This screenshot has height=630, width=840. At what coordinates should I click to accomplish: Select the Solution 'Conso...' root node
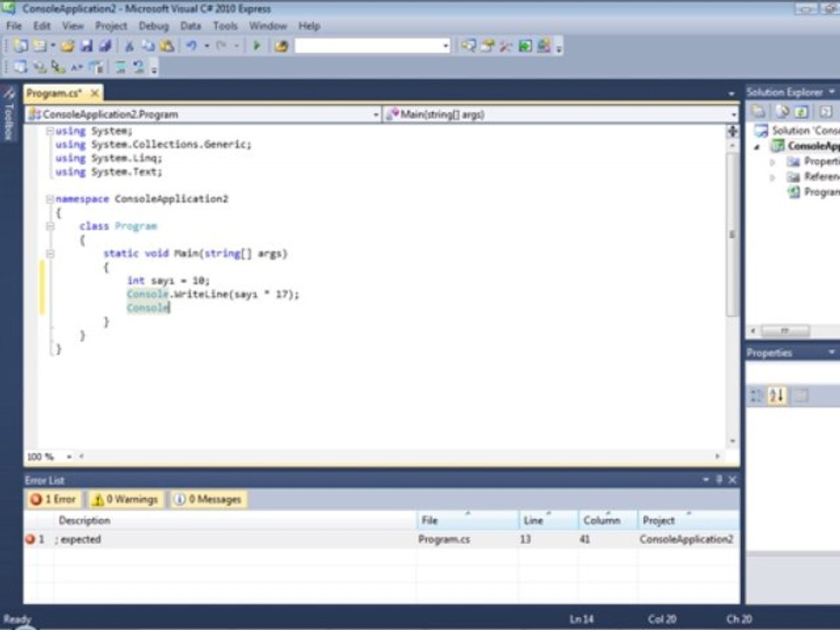(796, 130)
